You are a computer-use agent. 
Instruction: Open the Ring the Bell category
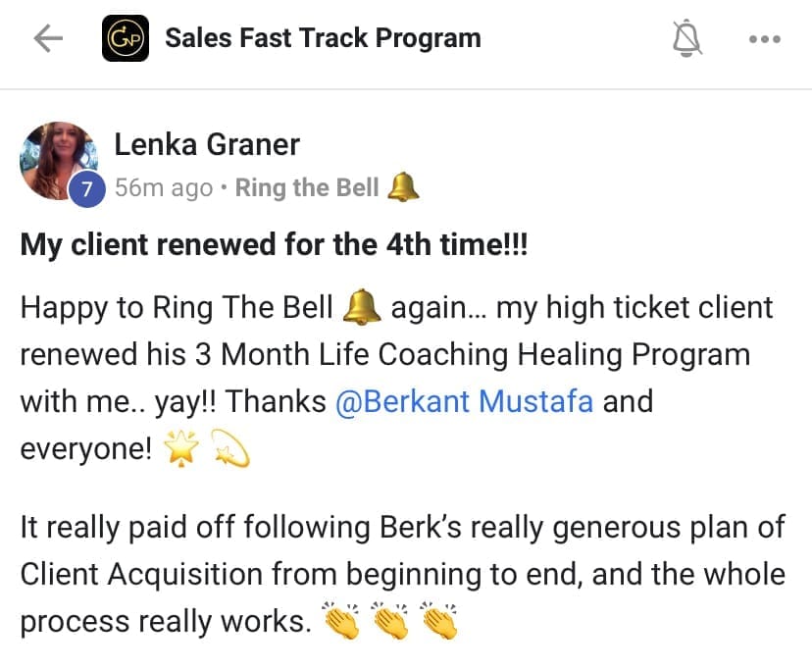pyautogui.click(x=307, y=188)
